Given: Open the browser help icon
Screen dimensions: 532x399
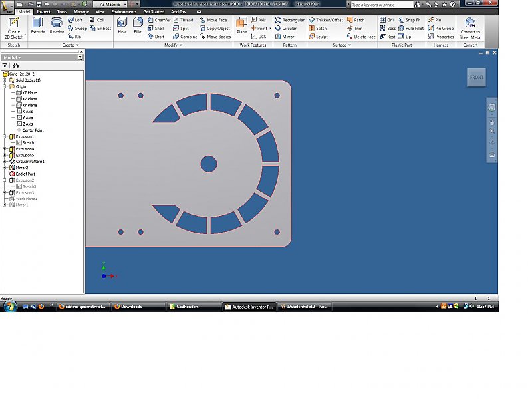Looking at the screenshot, I should pyautogui.click(x=80, y=57).
